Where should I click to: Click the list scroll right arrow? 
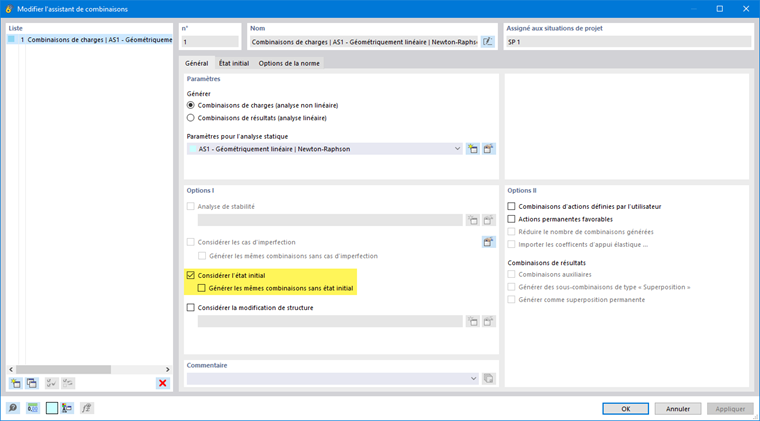coord(168,369)
